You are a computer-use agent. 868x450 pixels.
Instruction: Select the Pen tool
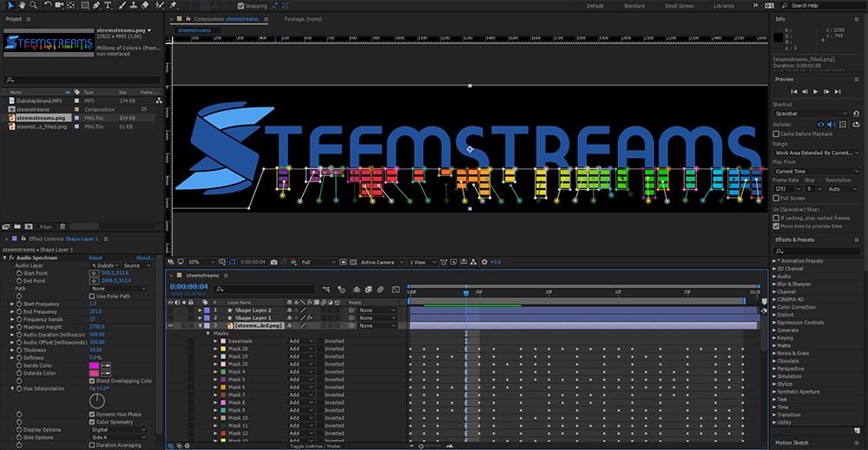96,5
